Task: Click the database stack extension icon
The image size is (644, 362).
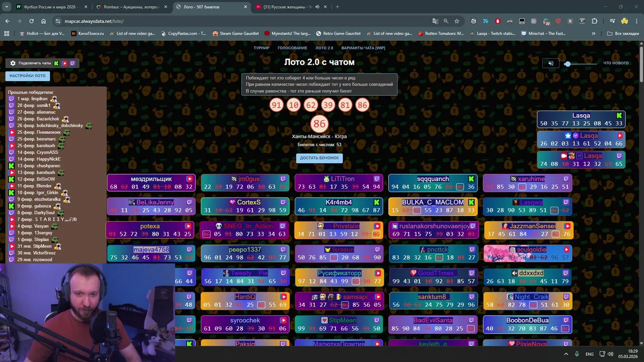Action: pyautogui.click(x=473, y=21)
